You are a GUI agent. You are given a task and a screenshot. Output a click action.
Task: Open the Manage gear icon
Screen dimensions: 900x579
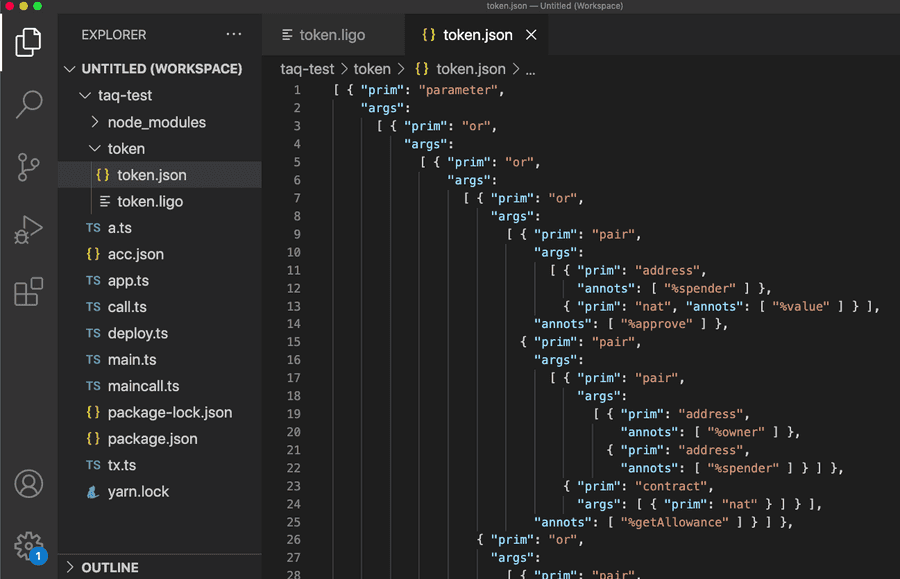(29, 546)
